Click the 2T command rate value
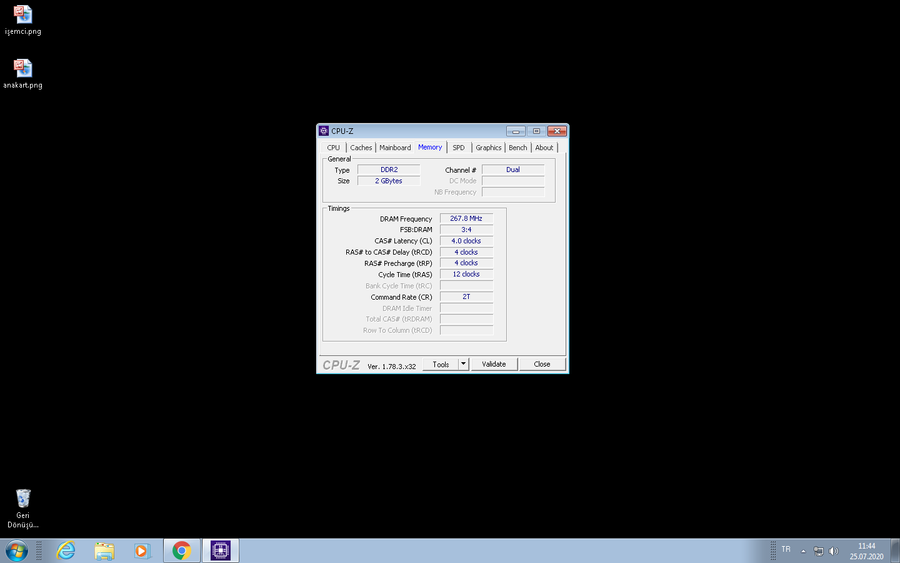This screenshot has height=563, width=900. pos(466,297)
